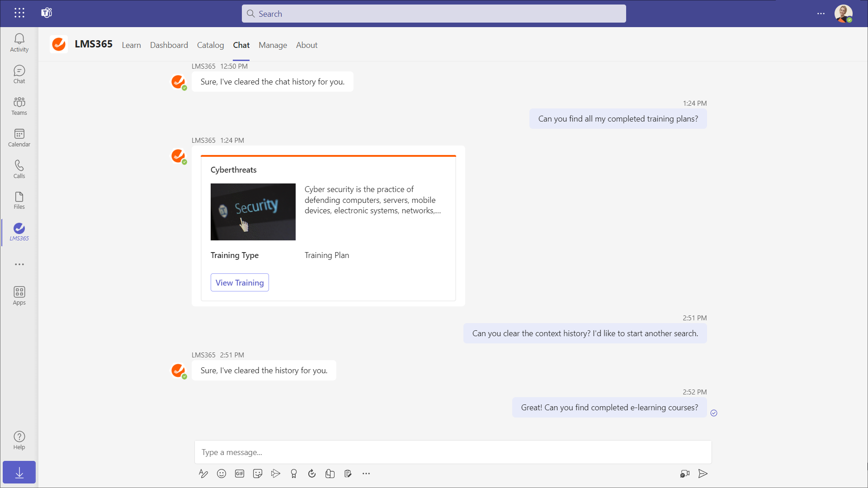Open Settings and more menu

[821, 14]
